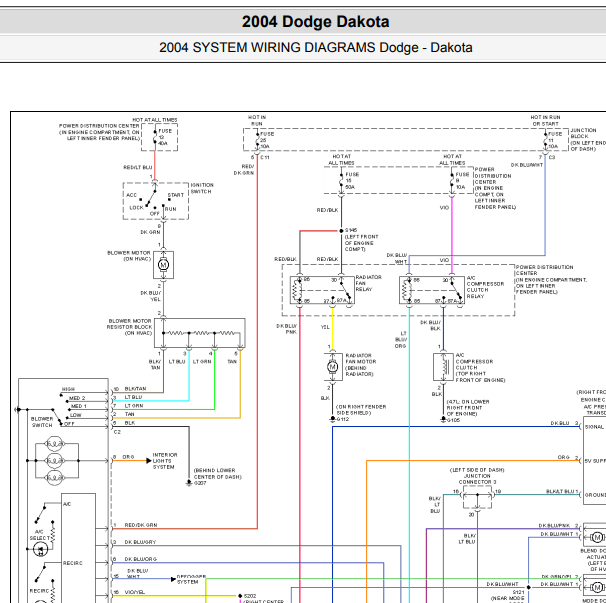Click the "BLK/TAN" label at pin 10
The image size is (606, 603).
click(135, 389)
